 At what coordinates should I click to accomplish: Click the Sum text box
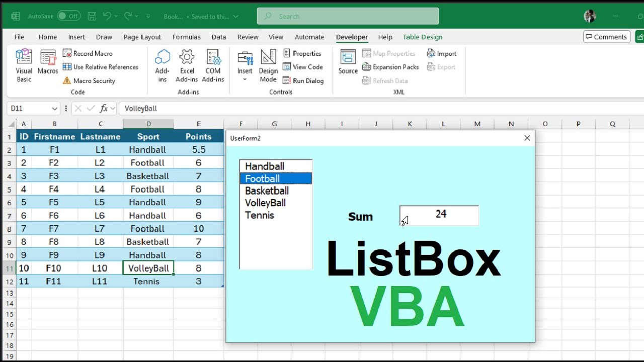pos(439,215)
